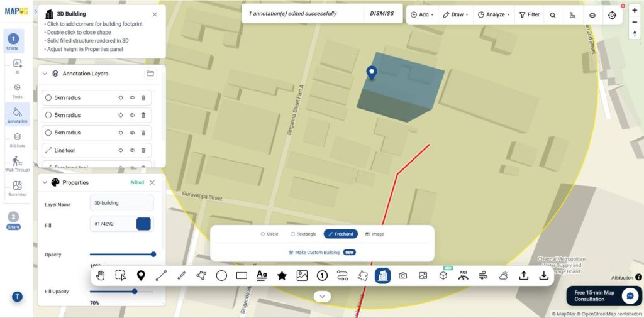The height and width of the screenshot is (318, 644).
Task: Adjust the Opacity slider
Action: (x=121, y=255)
